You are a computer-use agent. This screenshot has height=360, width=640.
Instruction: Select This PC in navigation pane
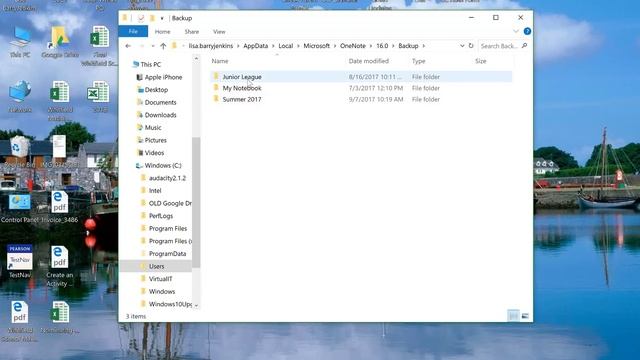click(x=151, y=64)
